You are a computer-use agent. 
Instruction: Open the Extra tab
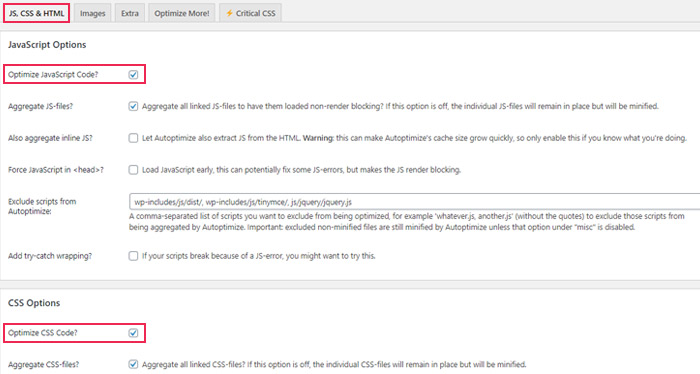129,13
